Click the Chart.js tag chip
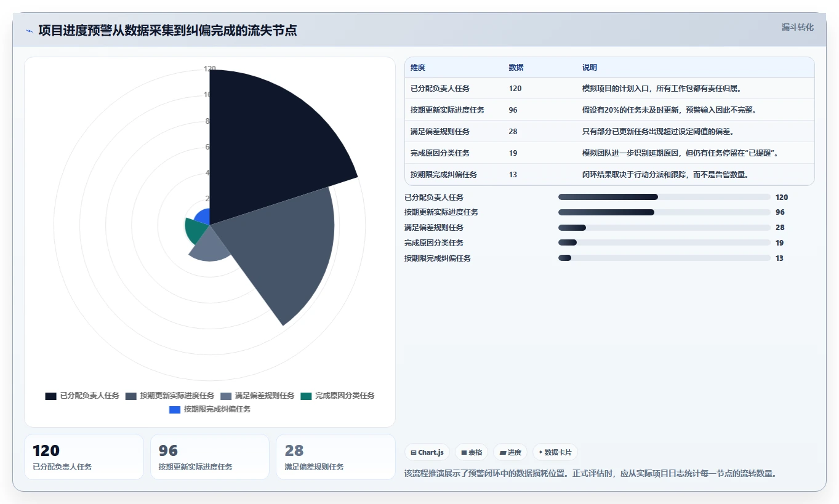 point(427,452)
